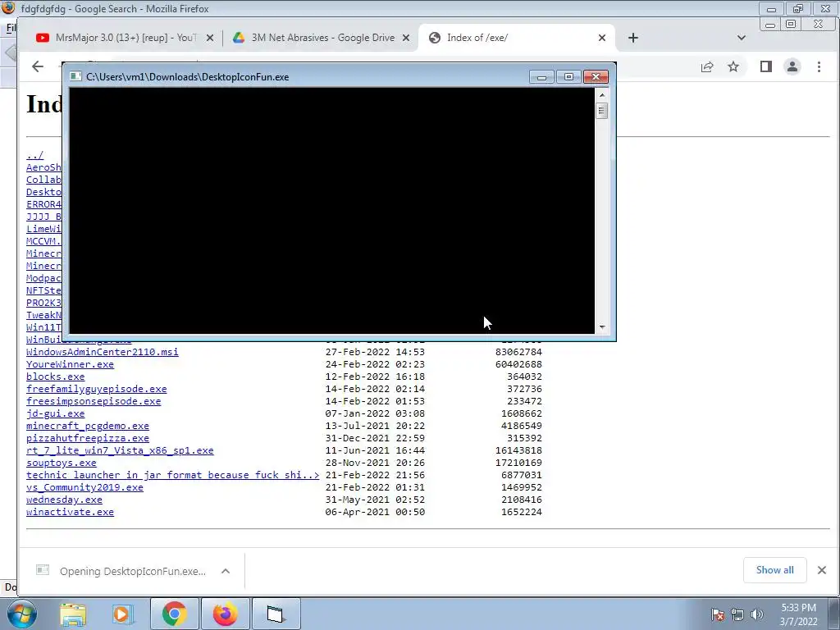Download rt_7_lite_win7_Vista_x86_sp1.exe
The width and height of the screenshot is (840, 630).
tap(120, 450)
